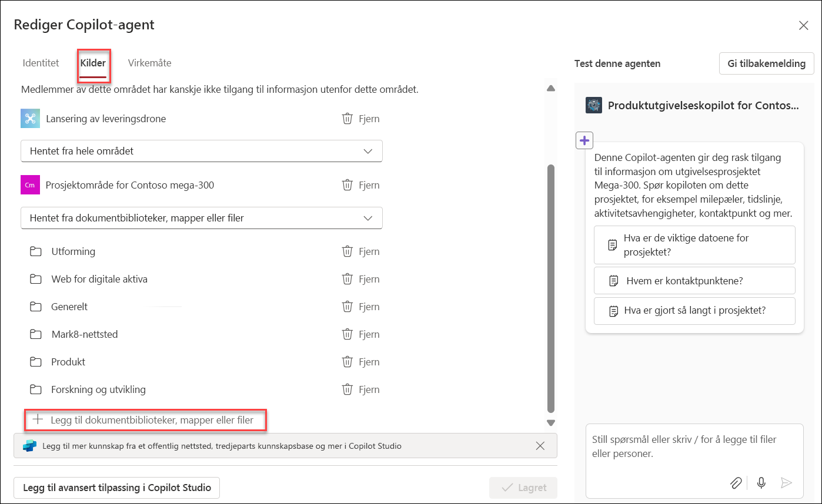The width and height of the screenshot is (822, 504).
Task: Dismiss the Copilot Studio knowledge banner
Action: point(540,446)
